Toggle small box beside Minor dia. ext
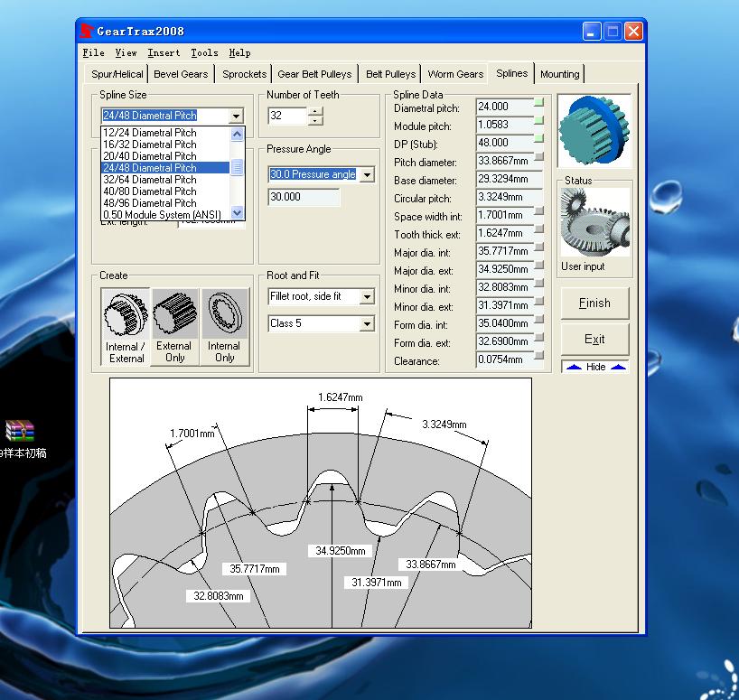Image resolution: width=739 pixels, height=700 pixels. click(538, 301)
